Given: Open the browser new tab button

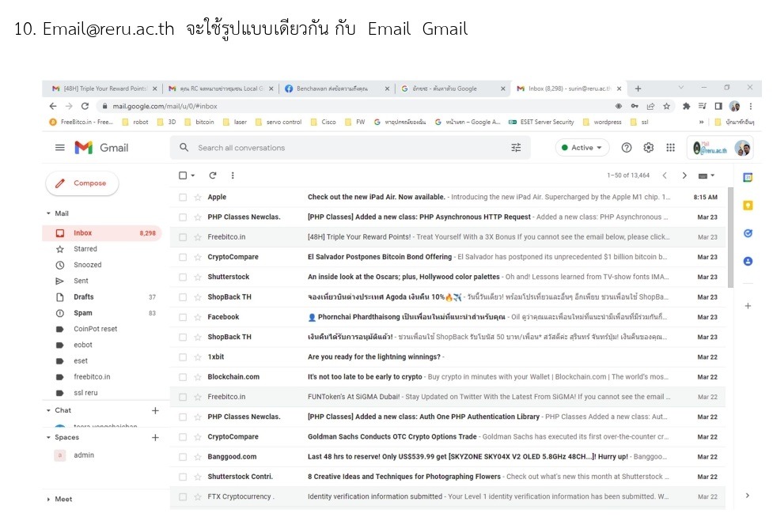Looking at the screenshot, I should click(638, 89).
